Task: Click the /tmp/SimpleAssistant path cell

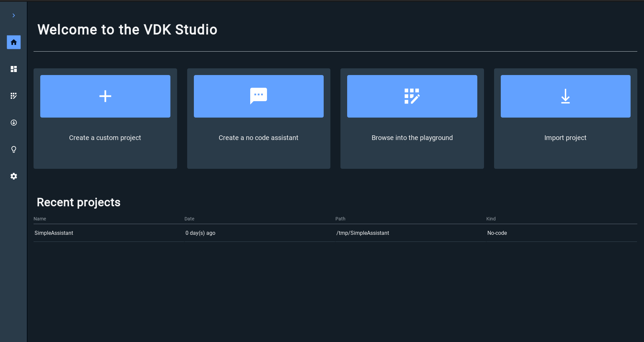Action: tap(363, 233)
